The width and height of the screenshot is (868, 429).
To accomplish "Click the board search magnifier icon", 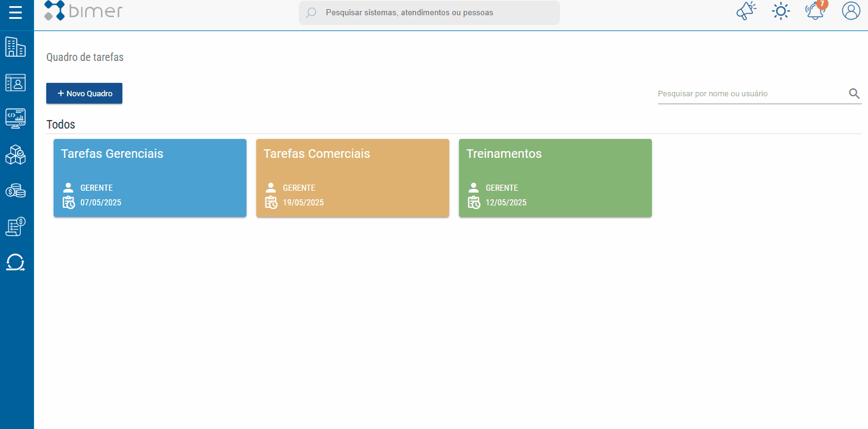I will pos(854,93).
